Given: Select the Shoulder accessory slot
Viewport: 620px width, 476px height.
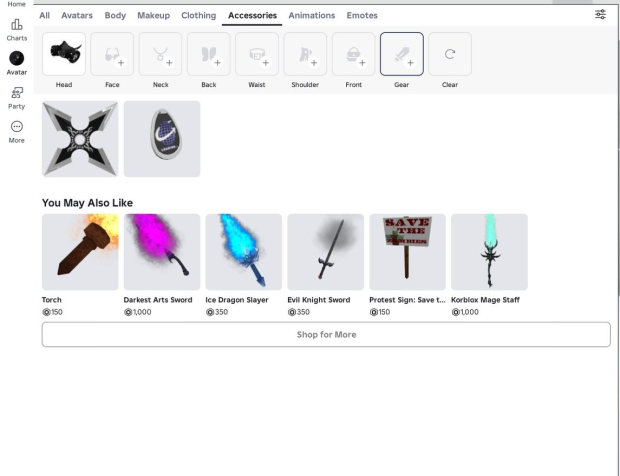Looking at the screenshot, I should [305, 54].
